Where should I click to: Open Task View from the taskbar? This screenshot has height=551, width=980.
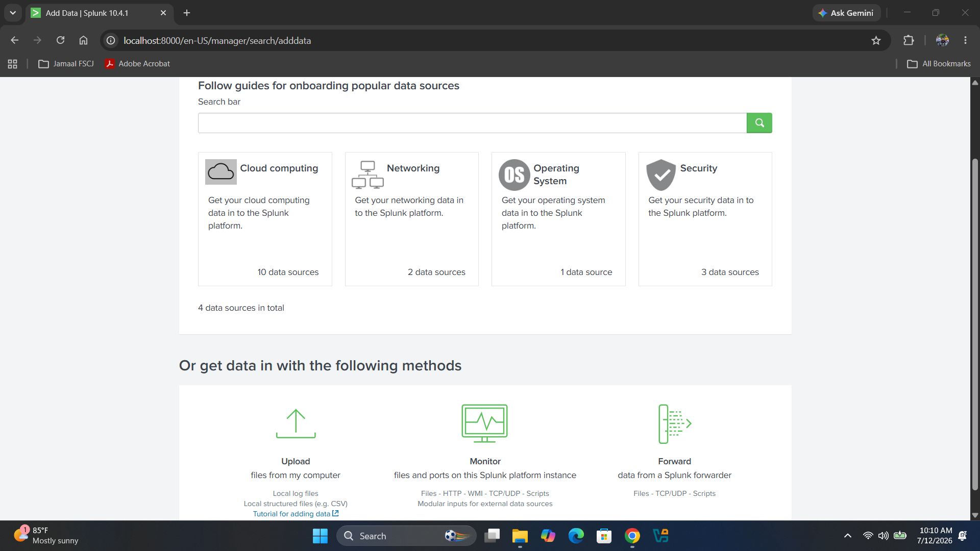click(x=492, y=536)
